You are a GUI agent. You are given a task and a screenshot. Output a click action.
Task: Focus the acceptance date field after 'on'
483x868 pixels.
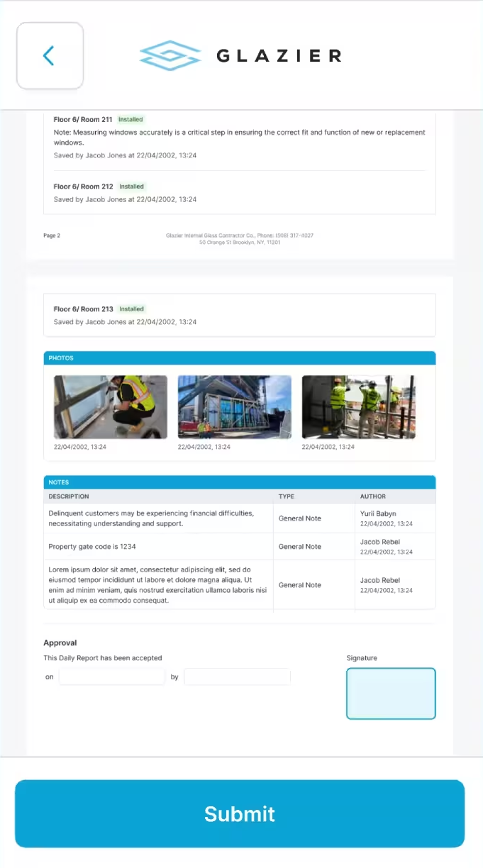(111, 677)
